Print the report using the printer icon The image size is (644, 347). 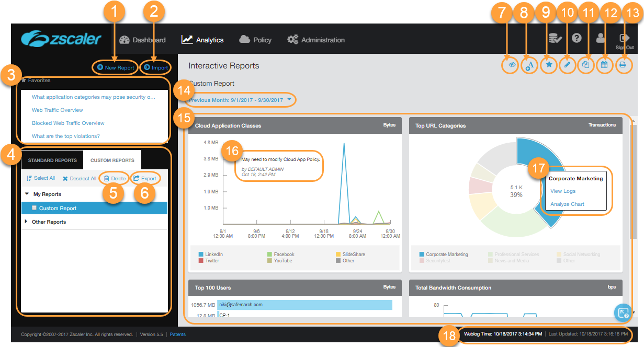coord(624,65)
